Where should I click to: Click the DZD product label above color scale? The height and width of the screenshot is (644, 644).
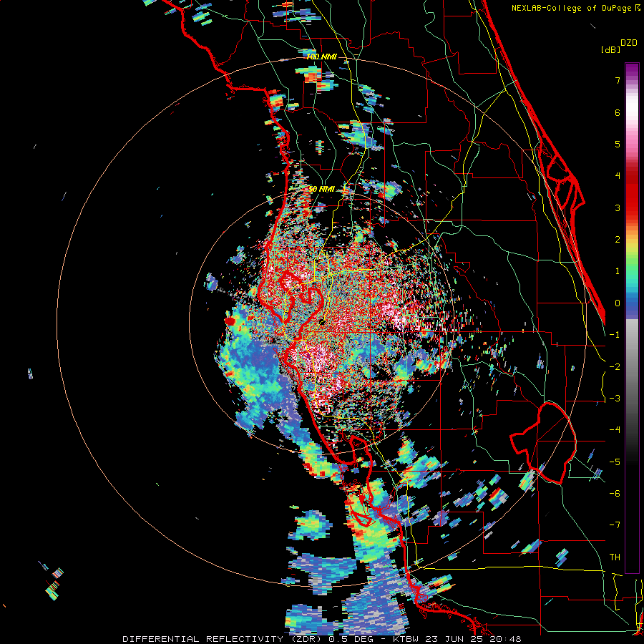629,43
